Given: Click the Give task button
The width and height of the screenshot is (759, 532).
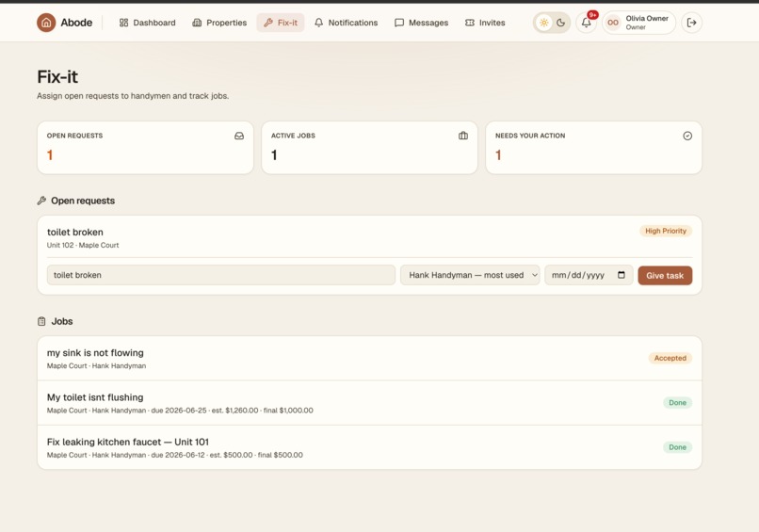Looking at the screenshot, I should 665,276.
